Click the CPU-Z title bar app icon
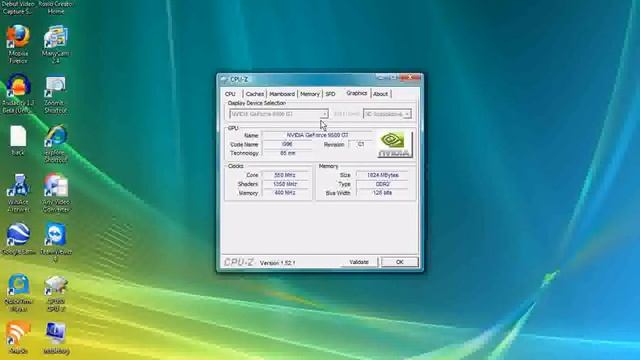Viewport: 640px width, 360px height. [224, 79]
